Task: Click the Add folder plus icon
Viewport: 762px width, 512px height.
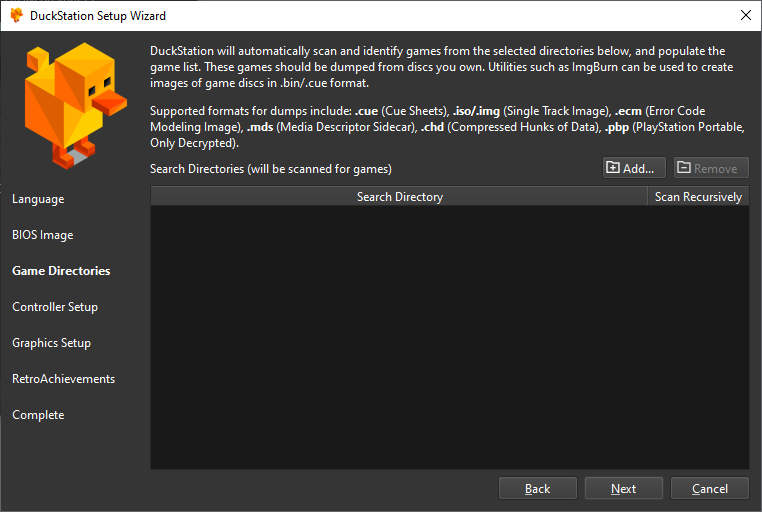Action: coord(613,168)
